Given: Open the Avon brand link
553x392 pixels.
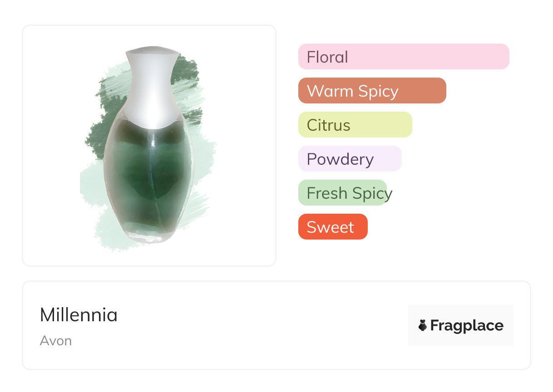Looking at the screenshot, I should [55, 341].
